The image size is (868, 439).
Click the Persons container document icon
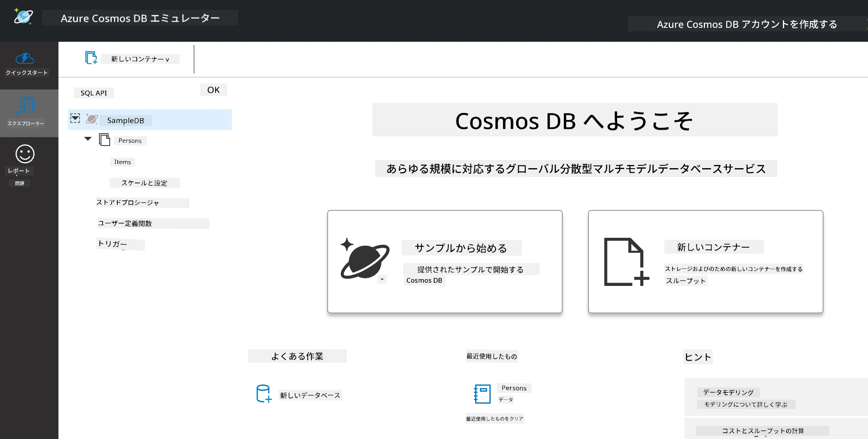105,140
